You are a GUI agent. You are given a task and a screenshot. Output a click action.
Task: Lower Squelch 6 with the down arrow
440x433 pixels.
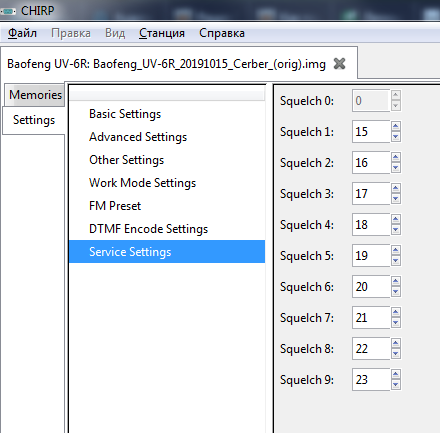396,292
